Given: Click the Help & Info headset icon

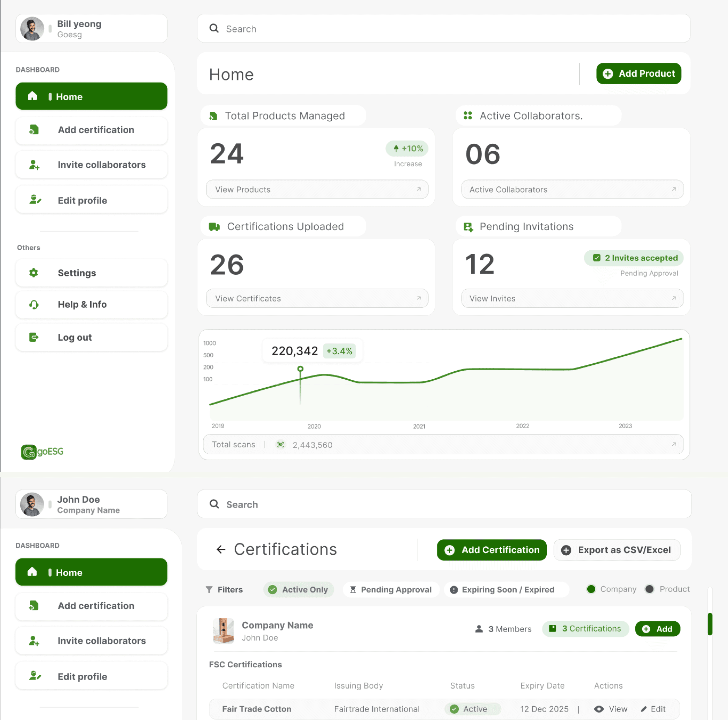Looking at the screenshot, I should click(x=34, y=305).
